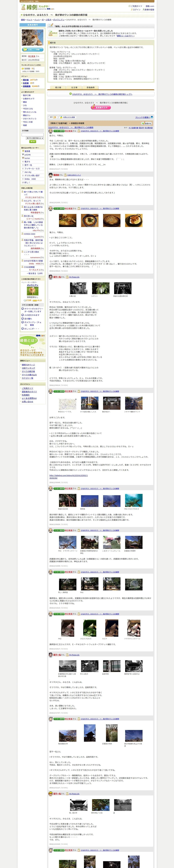Open 注目ランキング link
This screenshot has height=868, width=174.
pos(28,368)
